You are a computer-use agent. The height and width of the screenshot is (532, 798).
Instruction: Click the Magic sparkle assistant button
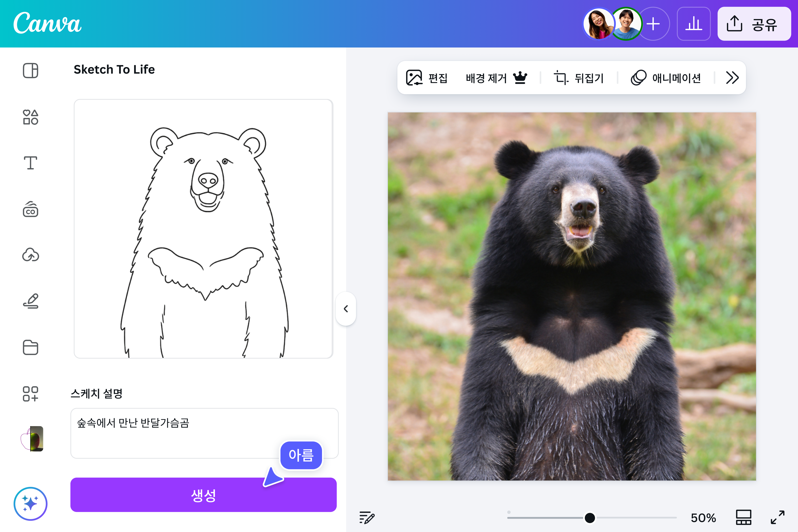[x=30, y=503]
